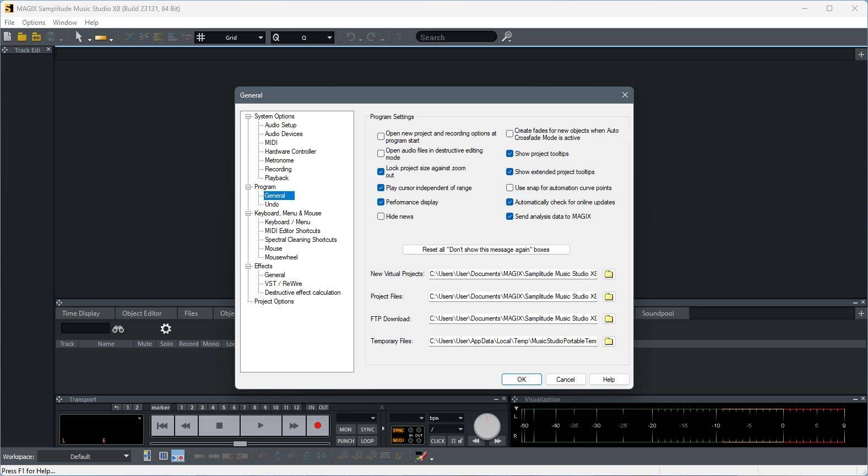The width and height of the screenshot is (868, 476).
Task: Click the Open project folder toolbar icon
Action: (x=21, y=37)
